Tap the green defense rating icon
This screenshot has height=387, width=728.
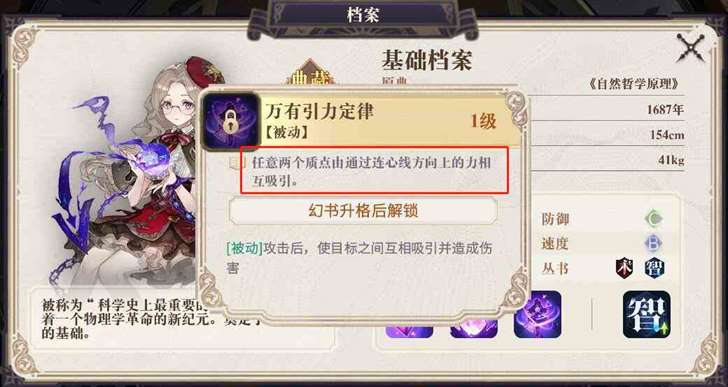click(654, 219)
